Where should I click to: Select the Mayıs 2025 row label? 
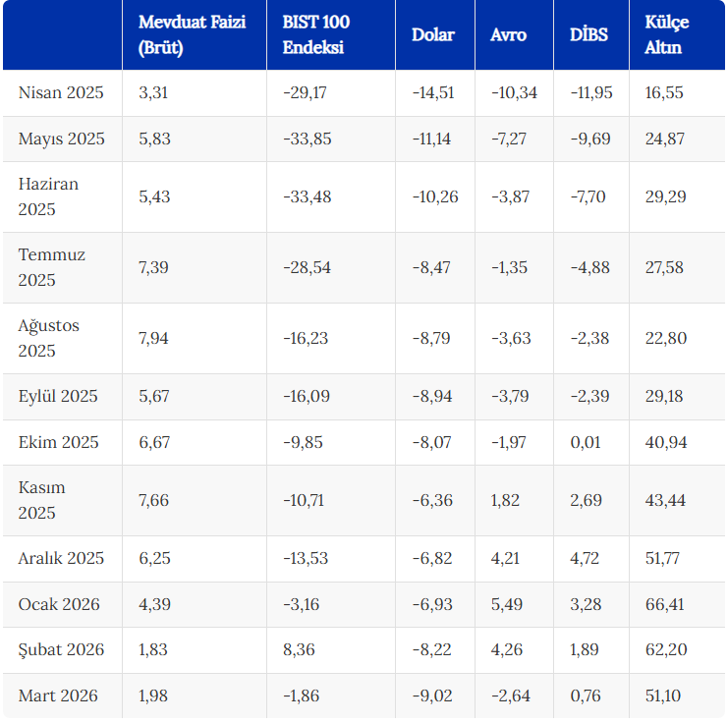point(61,139)
